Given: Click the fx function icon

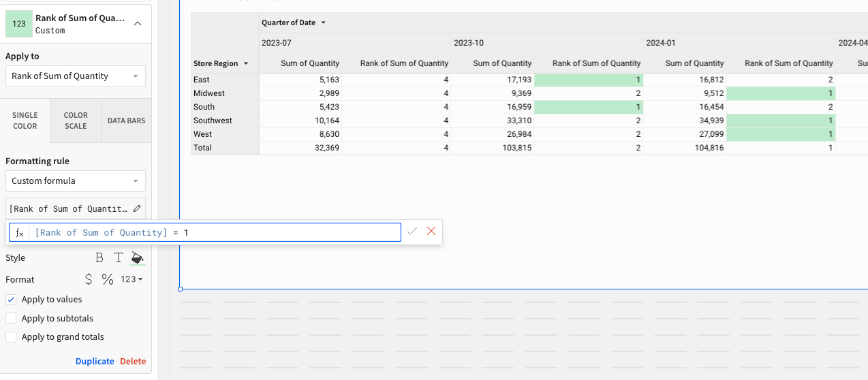Looking at the screenshot, I should (20, 233).
